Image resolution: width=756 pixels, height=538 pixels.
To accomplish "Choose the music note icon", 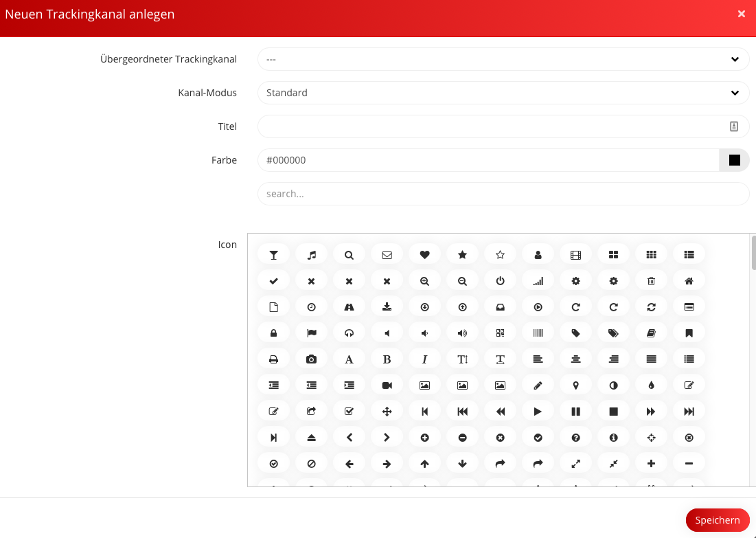I will 311,255.
